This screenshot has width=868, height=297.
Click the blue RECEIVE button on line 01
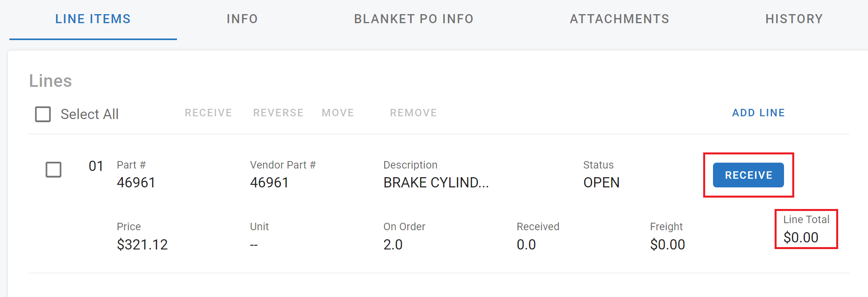(x=748, y=175)
